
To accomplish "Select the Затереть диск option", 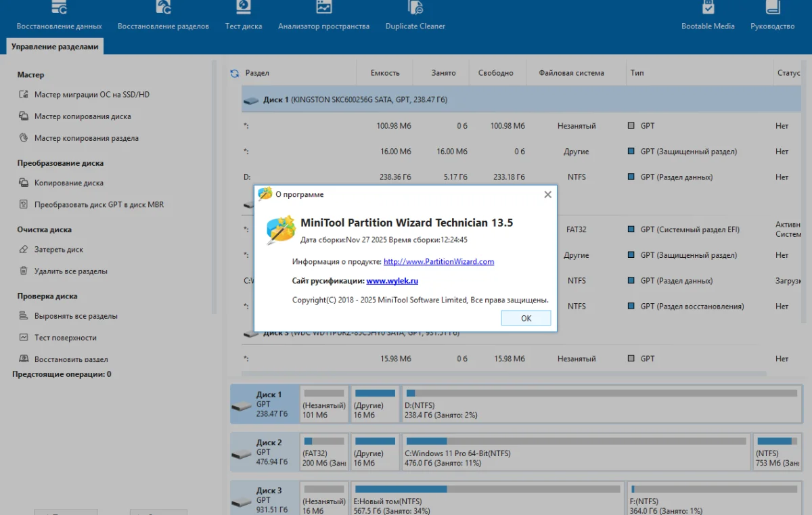I will click(59, 250).
